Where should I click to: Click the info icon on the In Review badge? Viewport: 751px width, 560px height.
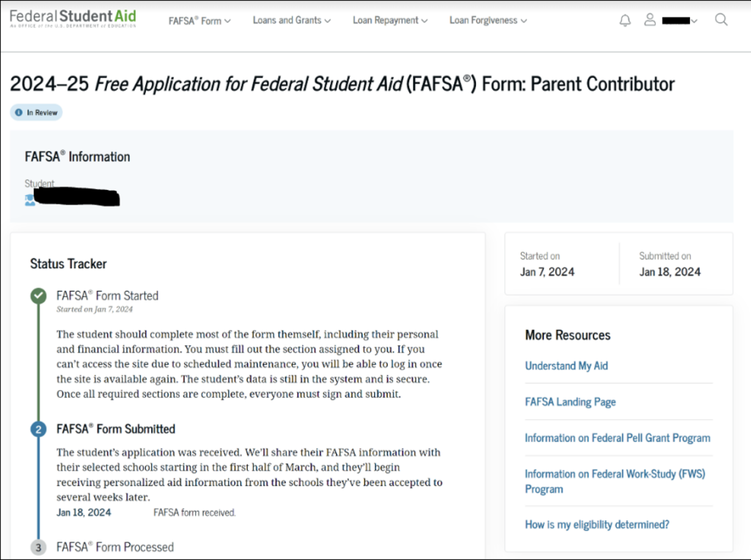click(18, 112)
